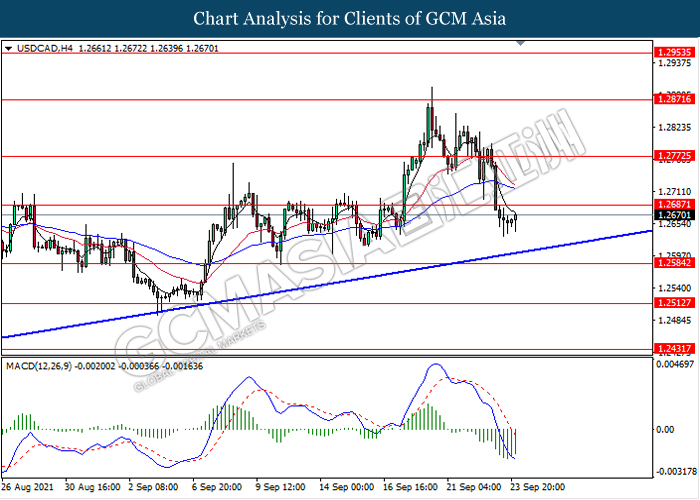700x500 pixels.
Task: Click the Chart Analysis for Clients heading
Action: 350,19
